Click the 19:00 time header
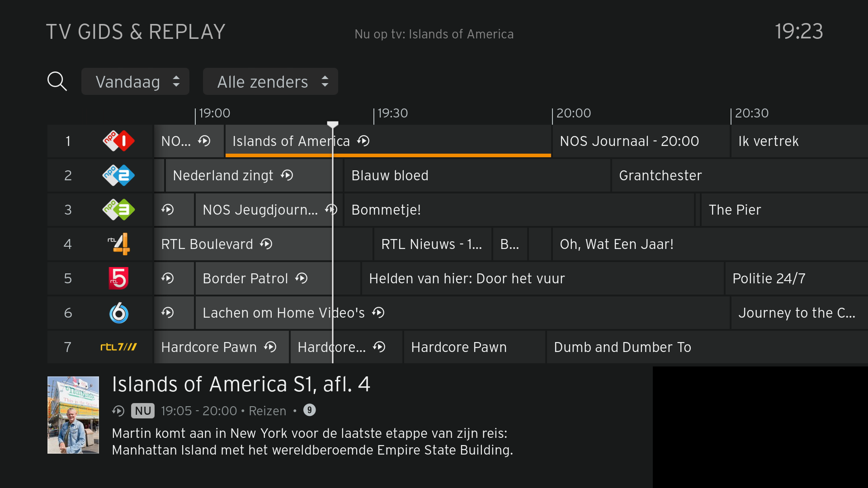Screen dimensions: 868x488 coord(214,113)
